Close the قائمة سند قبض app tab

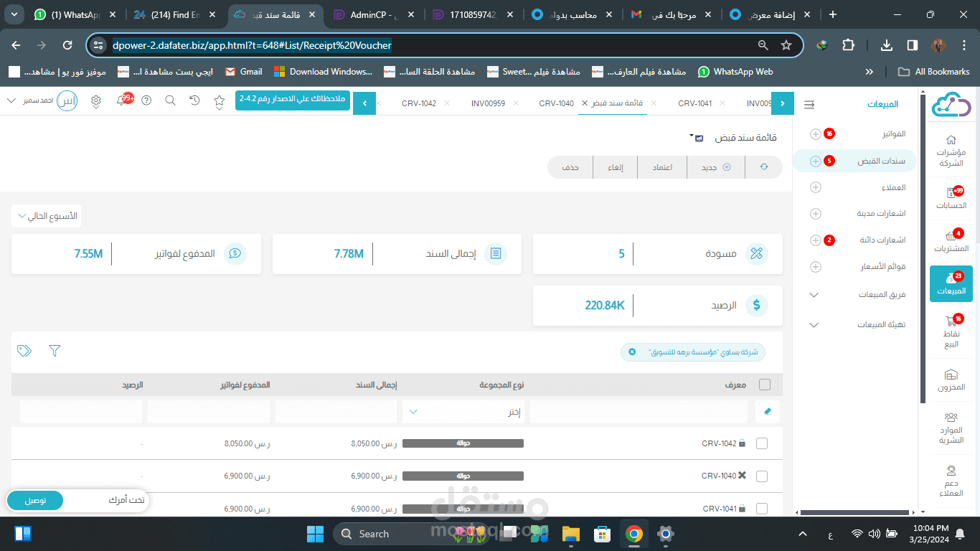586,103
